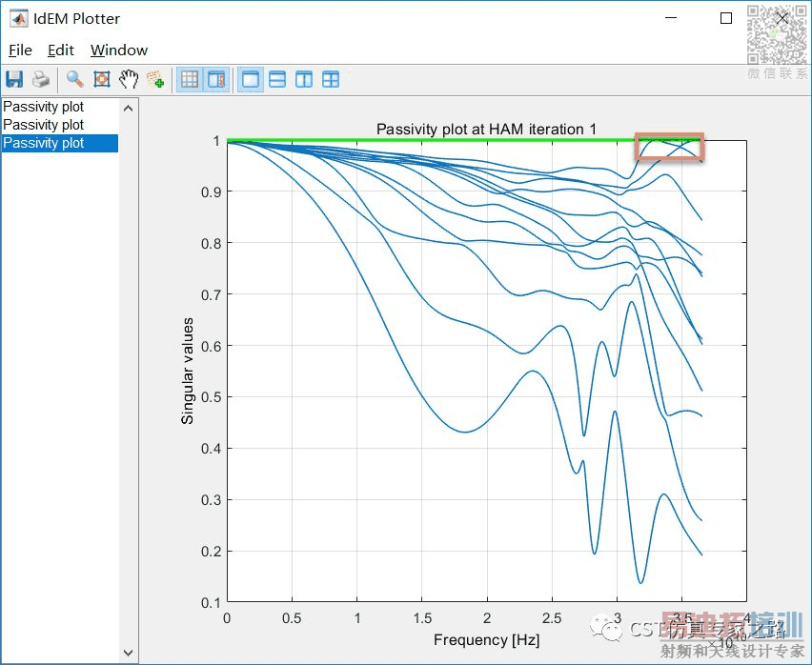Choose the two-row stacked layout icon

point(277,80)
